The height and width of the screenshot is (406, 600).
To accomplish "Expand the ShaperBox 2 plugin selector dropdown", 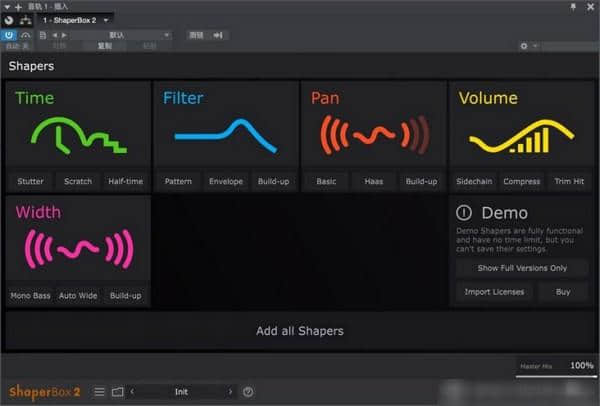I will (x=107, y=20).
